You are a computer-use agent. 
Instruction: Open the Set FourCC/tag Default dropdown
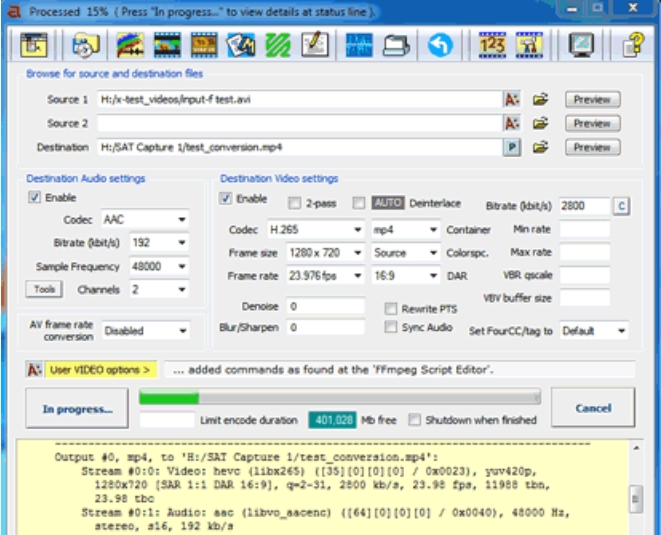click(594, 331)
